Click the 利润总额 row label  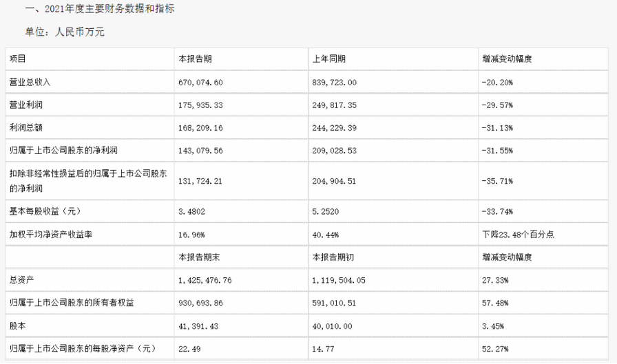pos(26,128)
